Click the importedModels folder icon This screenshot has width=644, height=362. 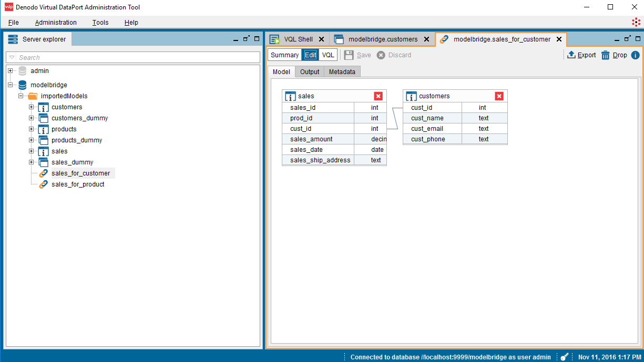33,96
